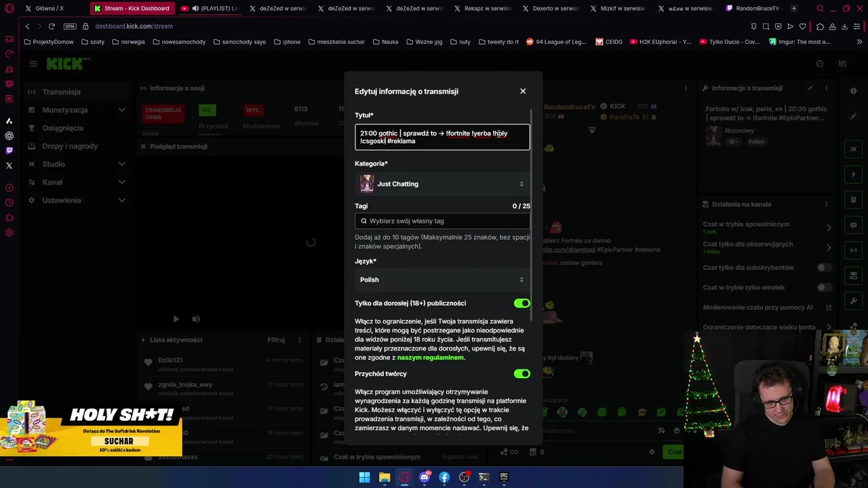868x488 pixels.
Task: Go back to the previous page
Action: point(27,26)
